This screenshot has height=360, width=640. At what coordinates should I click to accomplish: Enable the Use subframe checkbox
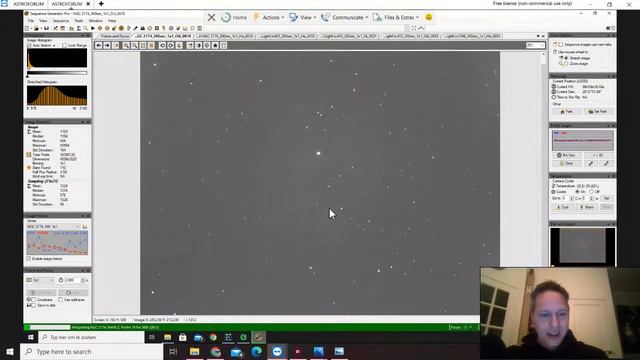click(61, 300)
